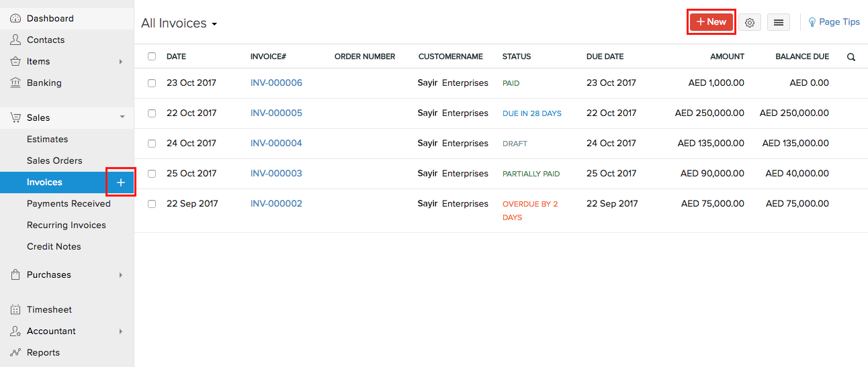Image resolution: width=868 pixels, height=367 pixels.
Task: Open the hamburger list menu icon
Action: (779, 23)
